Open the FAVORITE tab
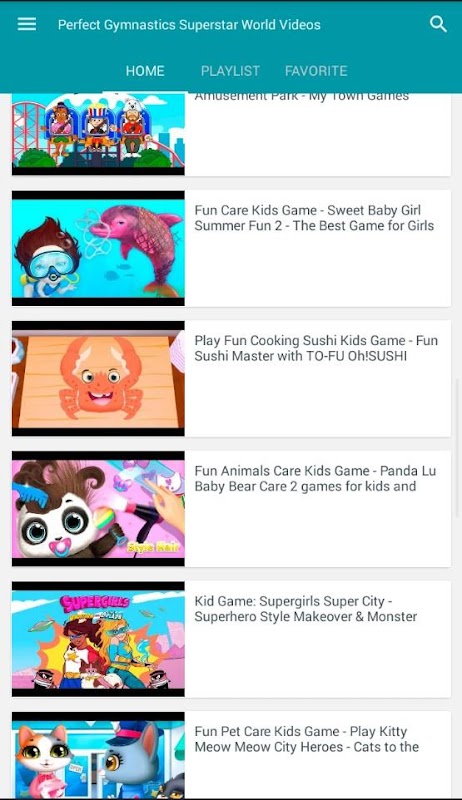The width and height of the screenshot is (462, 800). tap(316, 71)
